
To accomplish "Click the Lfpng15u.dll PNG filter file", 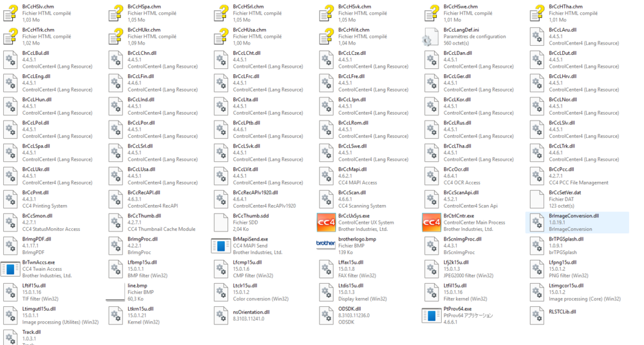I will click(563, 262).
